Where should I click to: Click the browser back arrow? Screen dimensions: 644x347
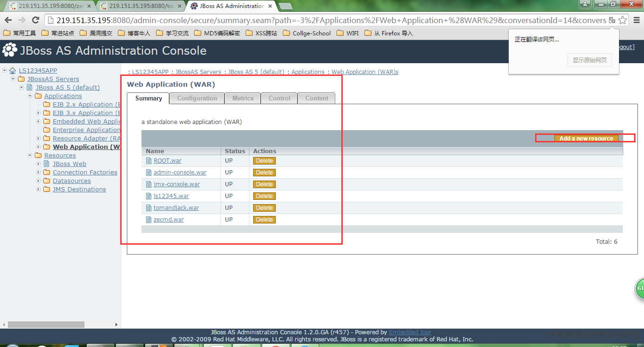8,20
